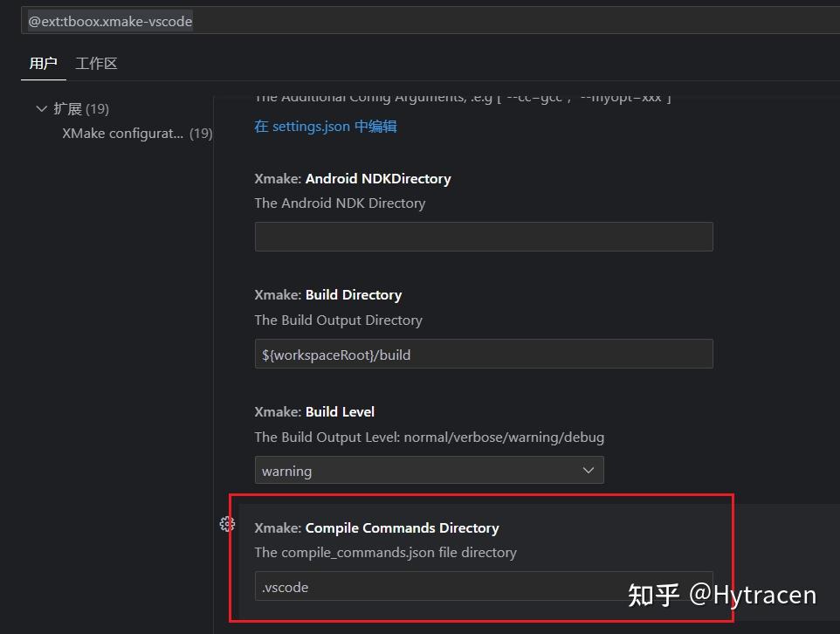Screen dimensions: 840x634
Task: Select the 扩展 (19) tree entry
Action: coord(80,109)
